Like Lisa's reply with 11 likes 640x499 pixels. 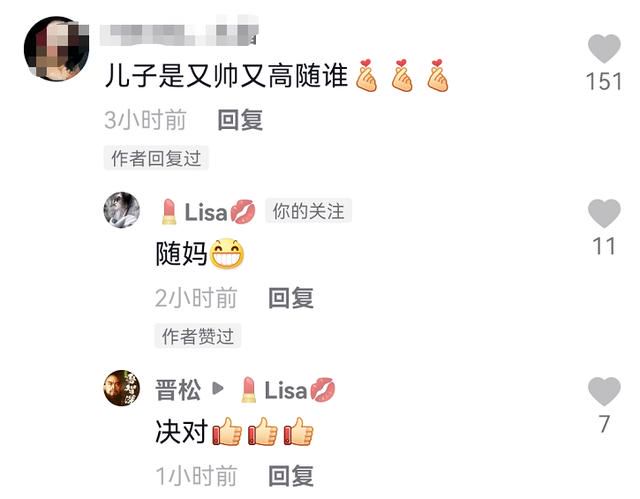(x=604, y=213)
